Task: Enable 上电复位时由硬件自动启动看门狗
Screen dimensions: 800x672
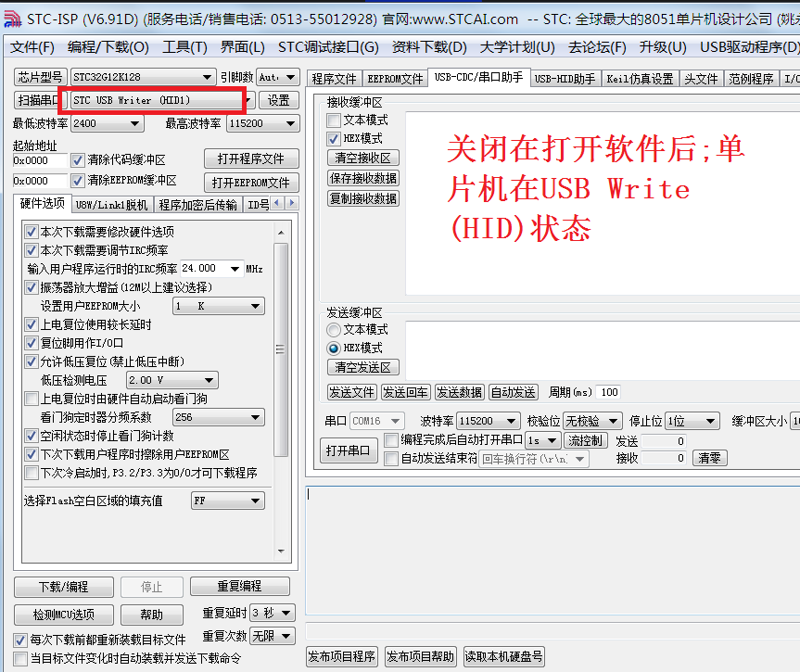Action: click(x=32, y=399)
